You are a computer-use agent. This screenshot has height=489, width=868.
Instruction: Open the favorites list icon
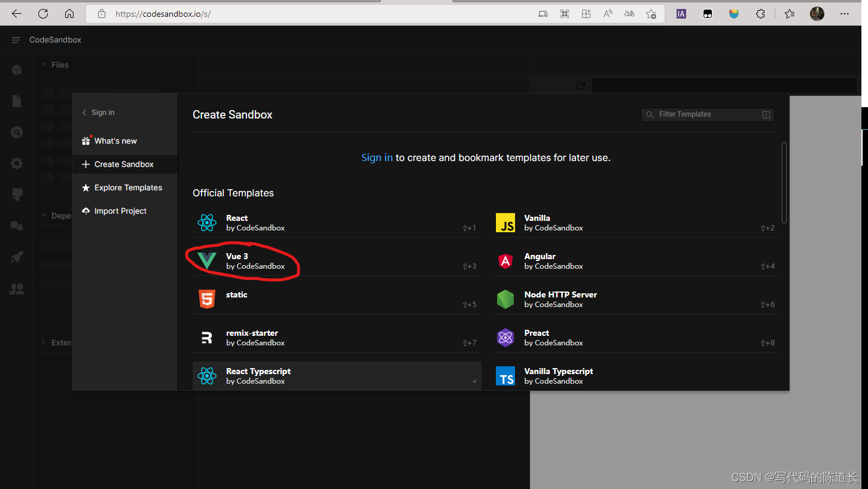[790, 13]
